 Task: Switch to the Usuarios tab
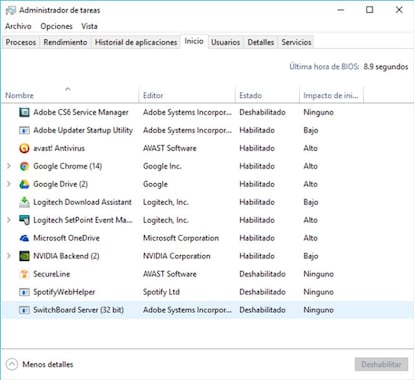point(225,42)
